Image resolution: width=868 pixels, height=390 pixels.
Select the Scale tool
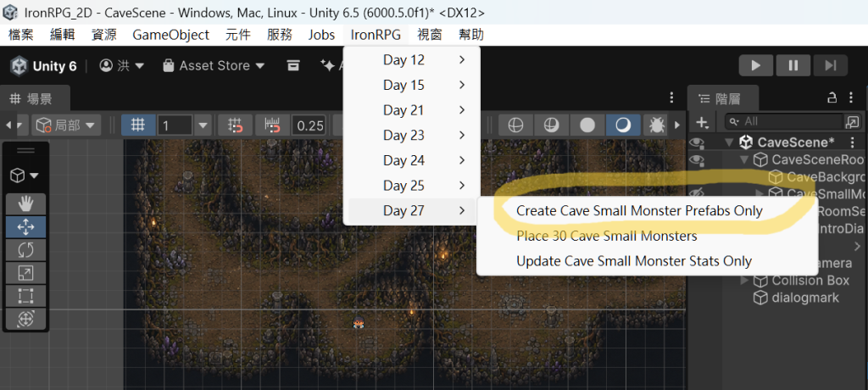point(26,272)
